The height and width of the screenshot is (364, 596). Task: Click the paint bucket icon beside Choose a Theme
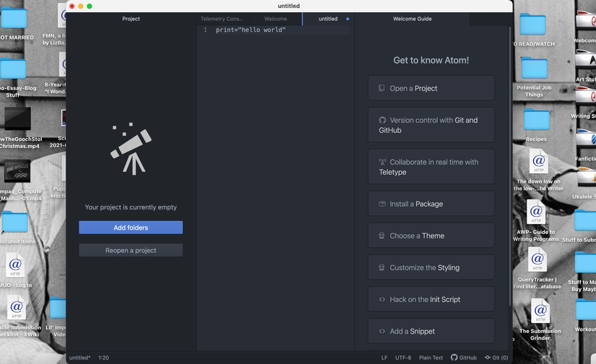(x=381, y=235)
